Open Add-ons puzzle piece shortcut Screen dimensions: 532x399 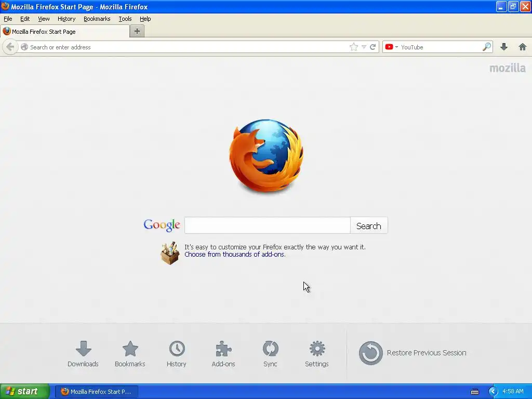(223, 354)
